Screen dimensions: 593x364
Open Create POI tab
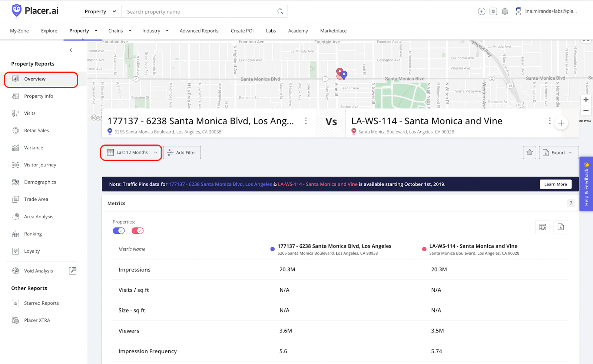(242, 31)
